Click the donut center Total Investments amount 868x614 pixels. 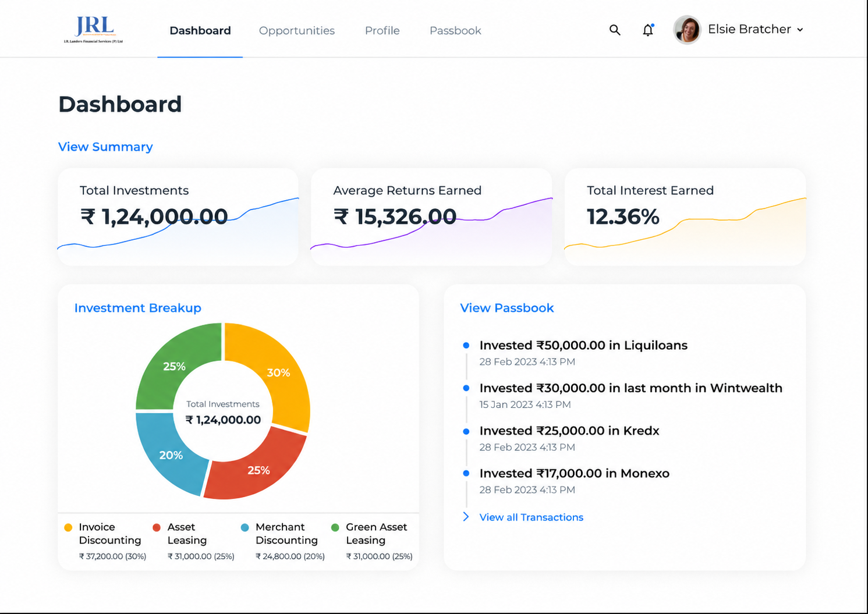point(223,420)
